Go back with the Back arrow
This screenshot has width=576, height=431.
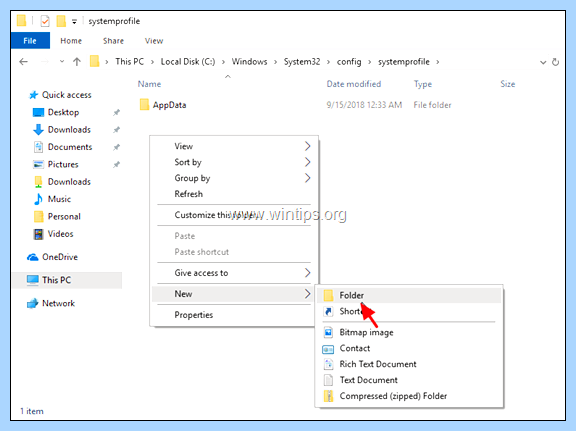[24, 62]
